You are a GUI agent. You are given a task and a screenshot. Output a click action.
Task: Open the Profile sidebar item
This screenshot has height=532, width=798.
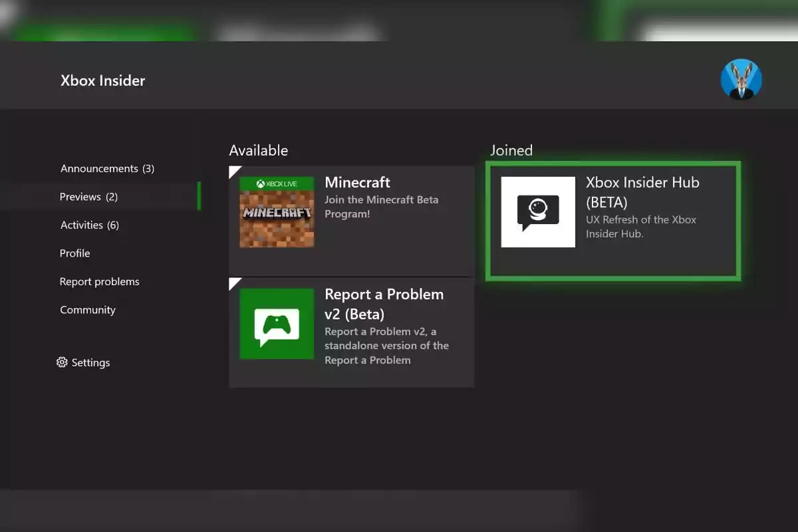(x=74, y=253)
